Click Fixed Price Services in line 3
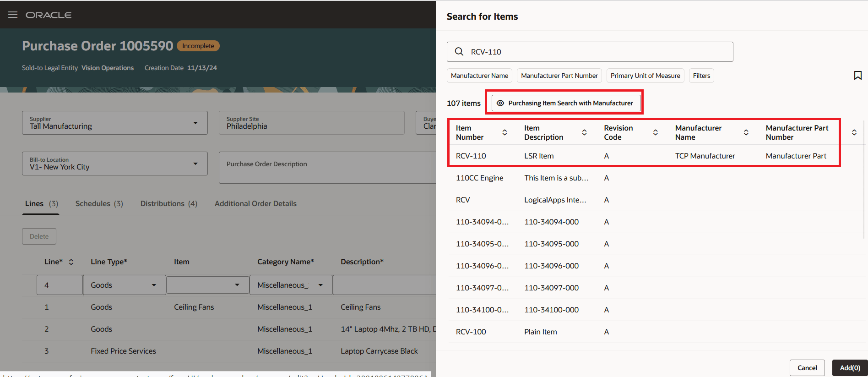The width and height of the screenshot is (868, 377). [123, 351]
